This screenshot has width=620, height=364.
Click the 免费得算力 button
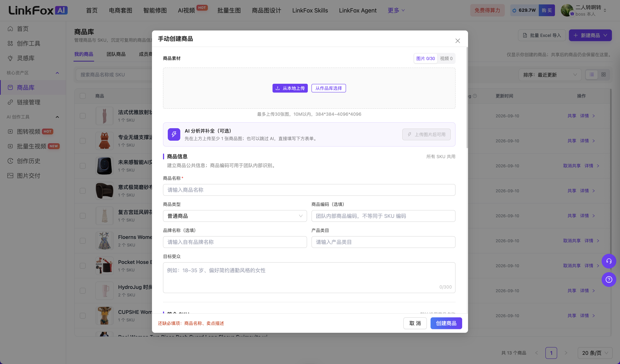[487, 10]
